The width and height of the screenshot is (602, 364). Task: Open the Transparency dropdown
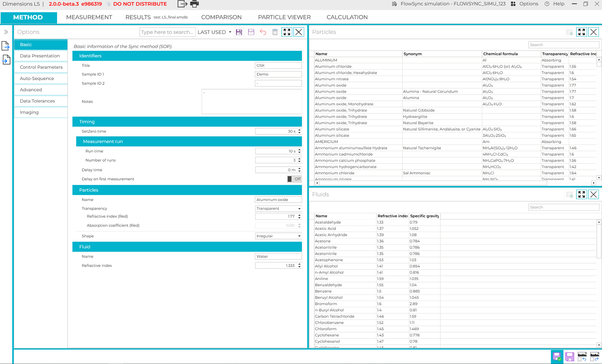click(278, 209)
